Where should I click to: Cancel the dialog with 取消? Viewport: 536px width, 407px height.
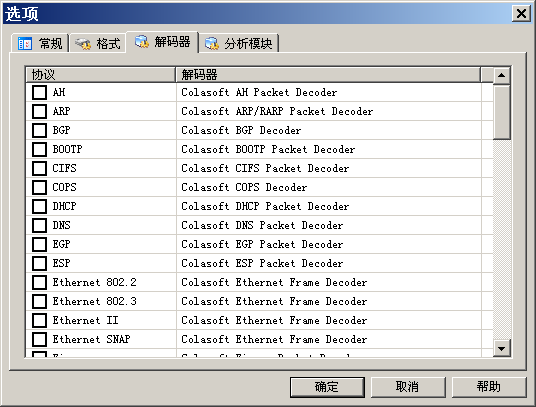point(408,387)
